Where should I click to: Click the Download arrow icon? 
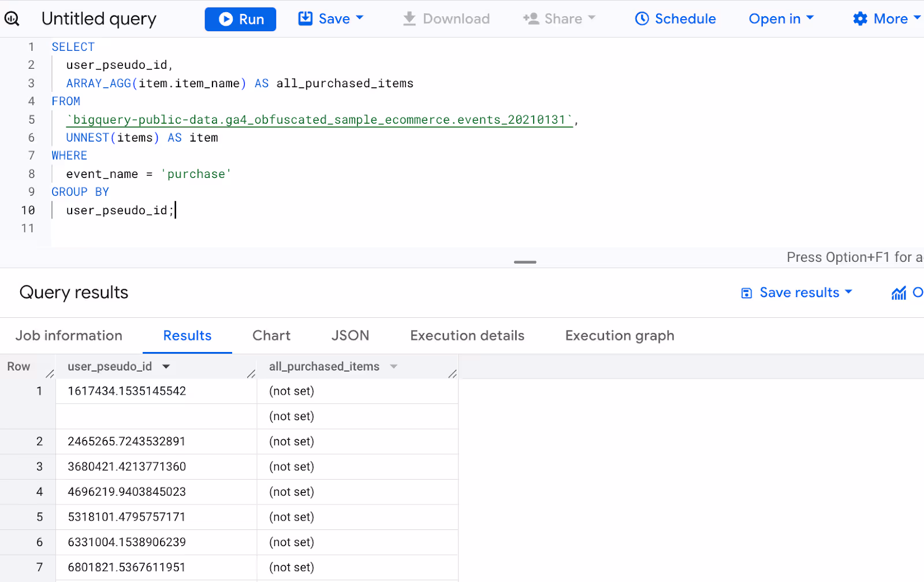pos(409,18)
